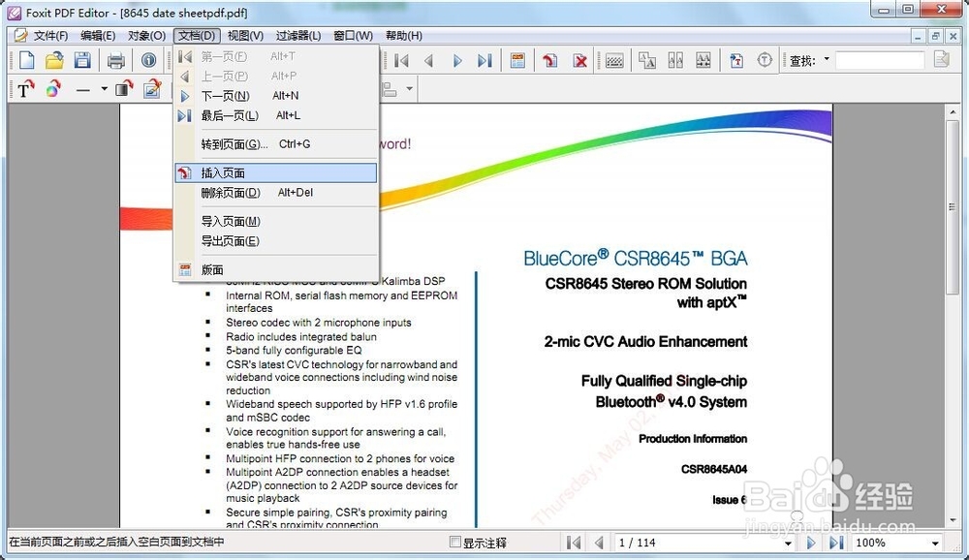Click the vertical scrollbar down arrow
The width and height of the screenshot is (969, 560).
coord(953,520)
